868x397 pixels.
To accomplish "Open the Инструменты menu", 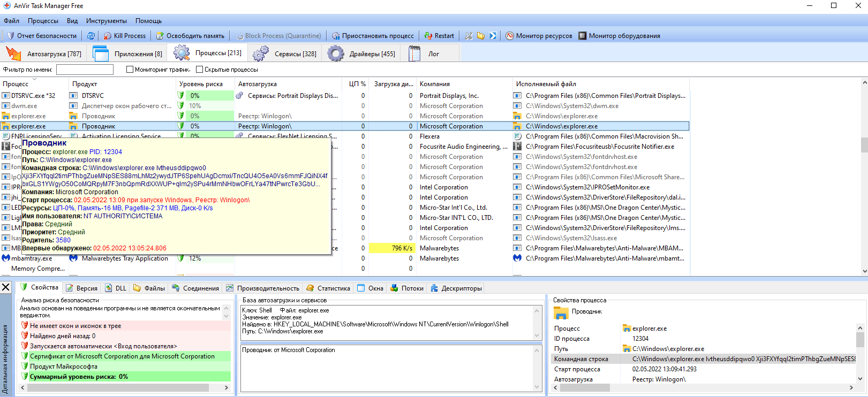I will (x=107, y=21).
